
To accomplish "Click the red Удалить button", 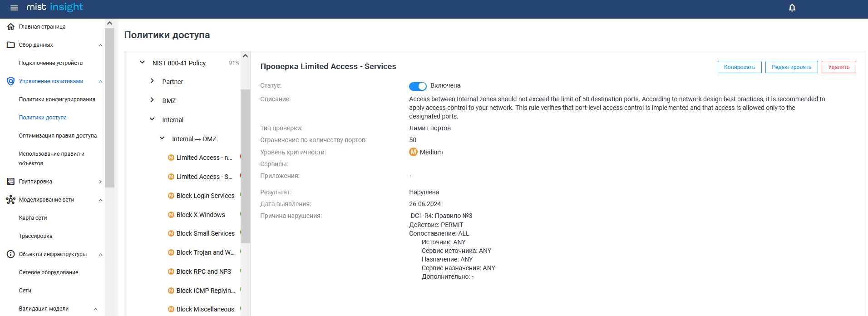I will point(838,67).
